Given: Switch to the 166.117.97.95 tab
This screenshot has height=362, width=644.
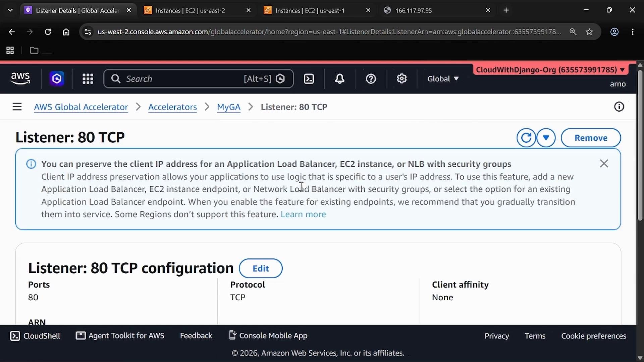Looking at the screenshot, I should click(437, 10).
